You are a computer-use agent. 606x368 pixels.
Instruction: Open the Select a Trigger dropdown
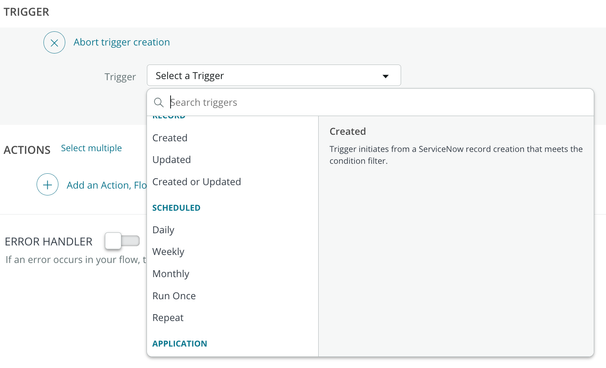(274, 75)
